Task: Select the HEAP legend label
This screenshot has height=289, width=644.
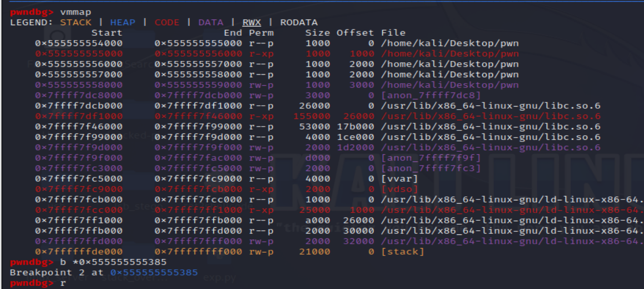Action: (122, 23)
